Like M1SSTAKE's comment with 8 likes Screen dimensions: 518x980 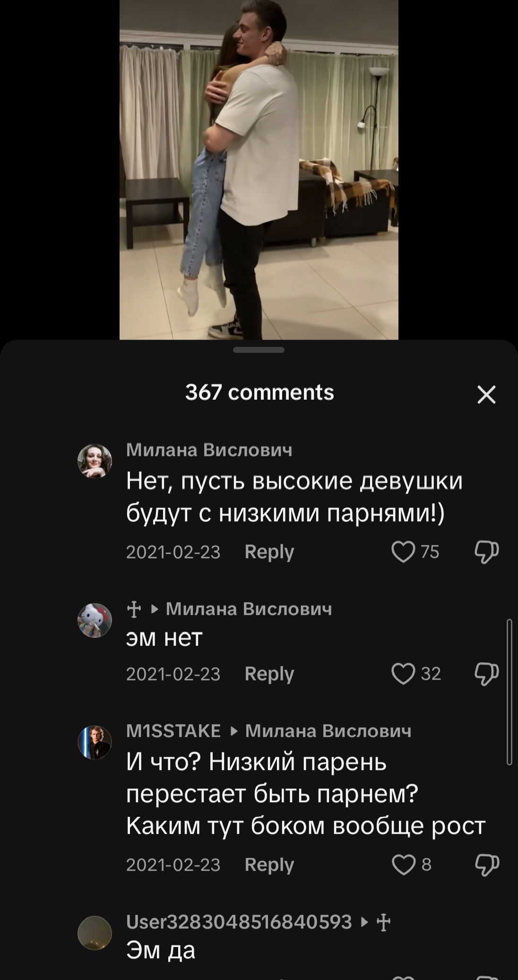[403, 865]
